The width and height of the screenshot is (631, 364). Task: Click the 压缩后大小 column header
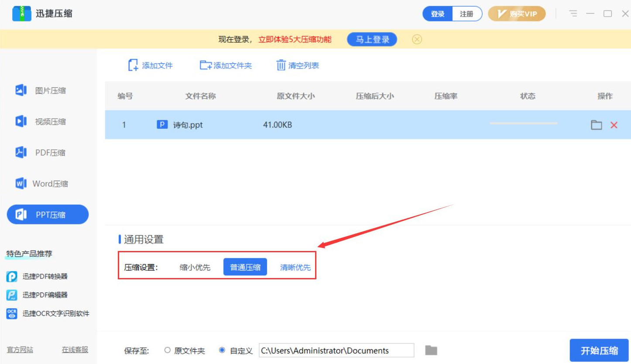tap(375, 96)
